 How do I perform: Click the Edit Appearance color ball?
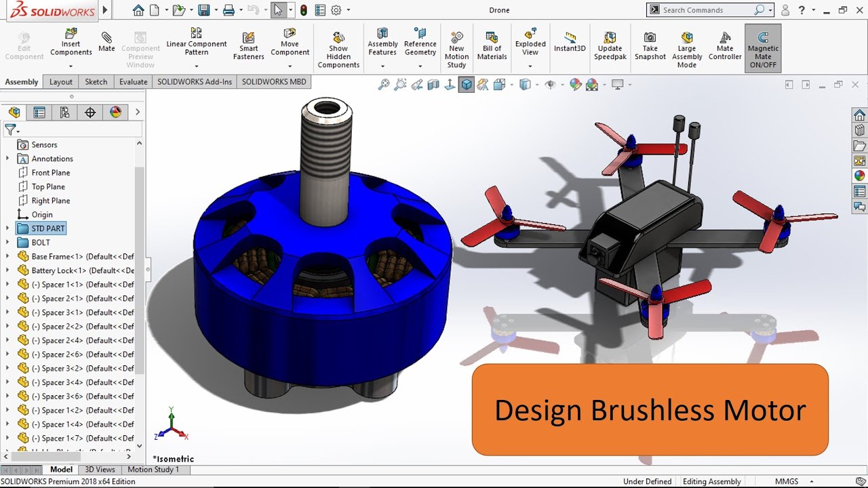tap(576, 85)
